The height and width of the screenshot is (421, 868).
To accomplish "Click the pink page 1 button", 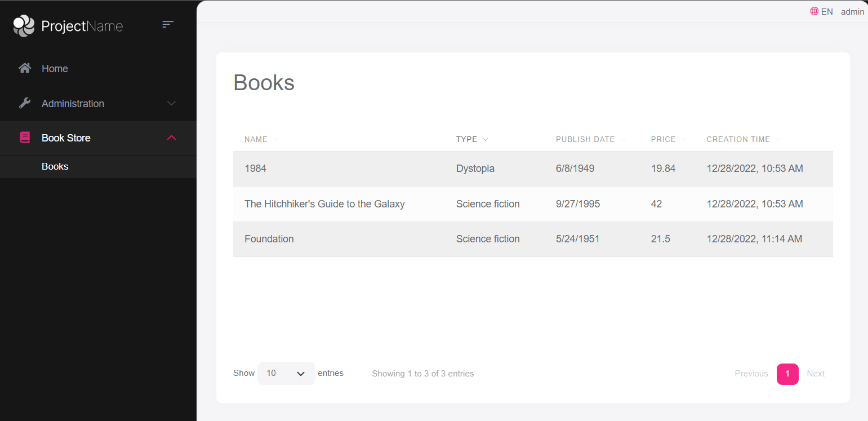I will click(787, 374).
